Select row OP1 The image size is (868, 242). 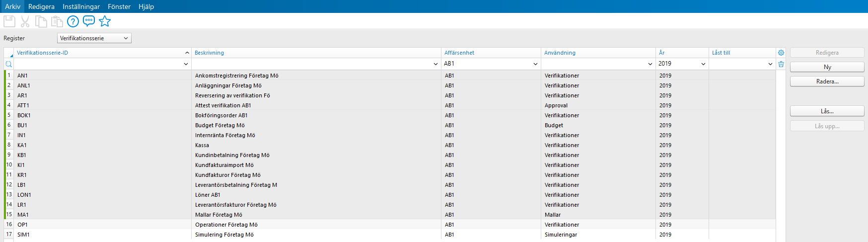click(x=390, y=225)
